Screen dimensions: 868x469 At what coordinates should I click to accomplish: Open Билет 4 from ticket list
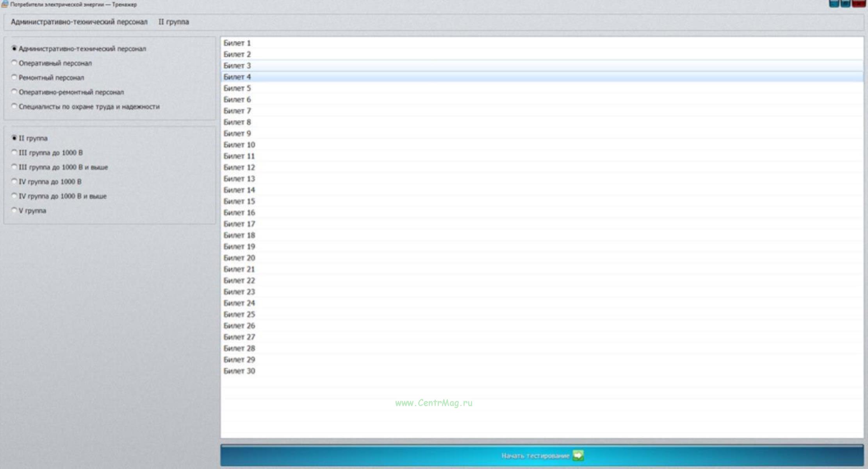click(237, 77)
